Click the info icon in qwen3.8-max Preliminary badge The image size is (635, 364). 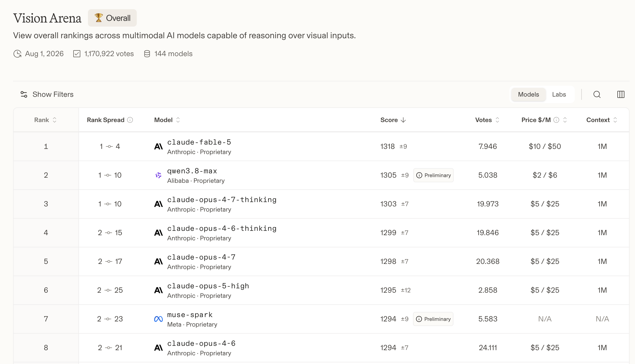click(x=419, y=175)
